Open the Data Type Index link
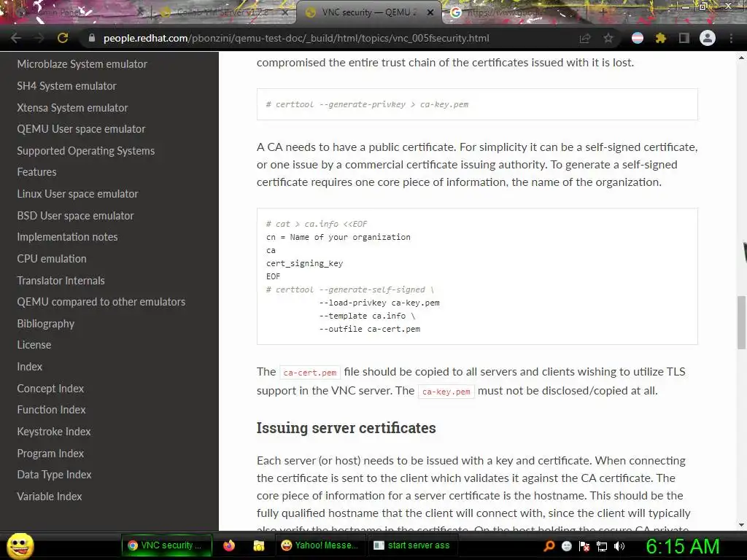This screenshot has height=560, width=747. pos(54,474)
